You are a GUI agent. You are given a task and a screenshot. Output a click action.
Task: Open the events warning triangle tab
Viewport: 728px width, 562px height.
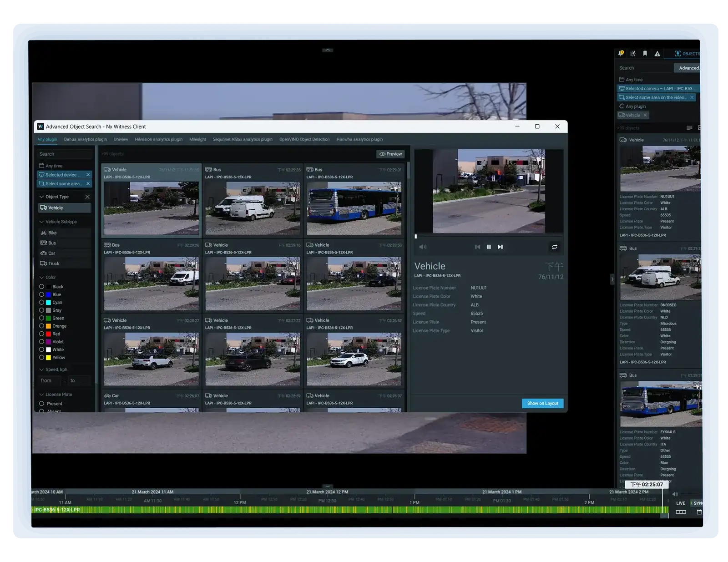coord(657,53)
